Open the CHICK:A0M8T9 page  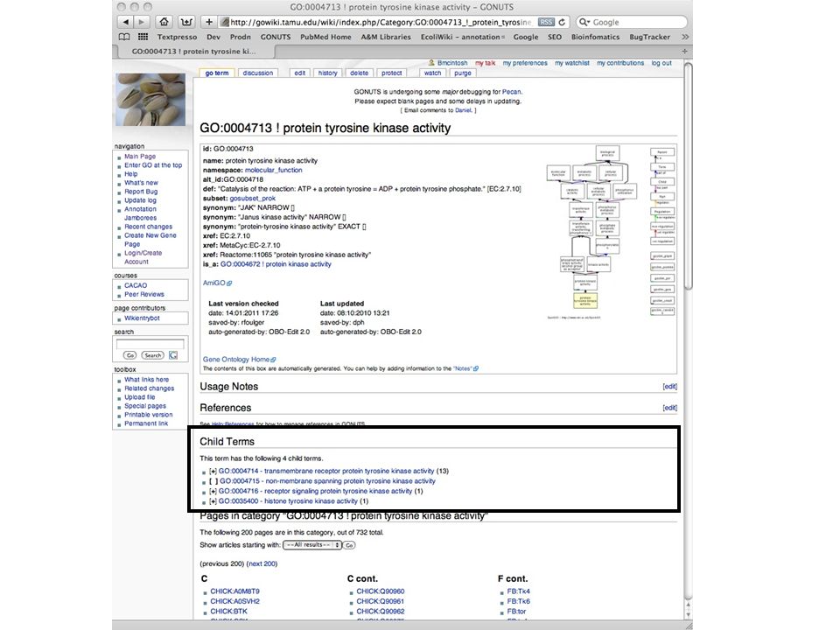[x=234, y=591]
